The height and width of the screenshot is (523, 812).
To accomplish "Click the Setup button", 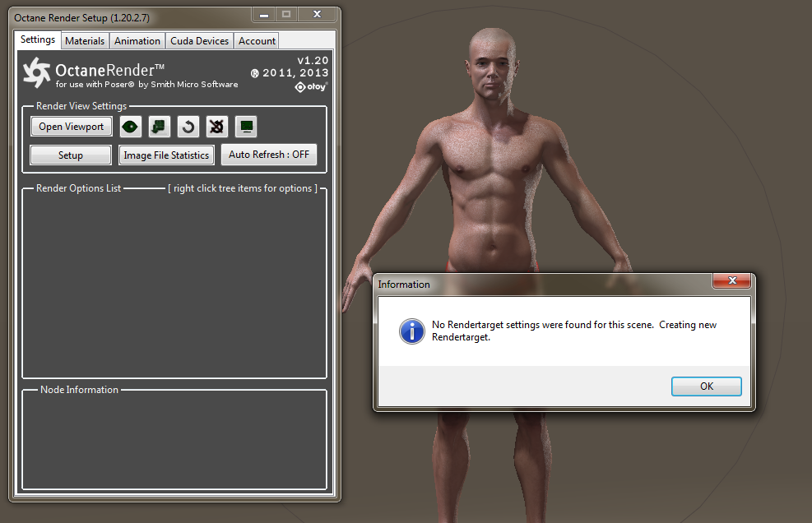I will pyautogui.click(x=71, y=155).
